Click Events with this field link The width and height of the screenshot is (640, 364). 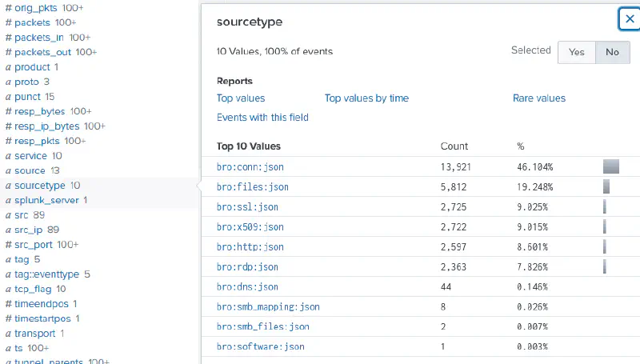262,118
